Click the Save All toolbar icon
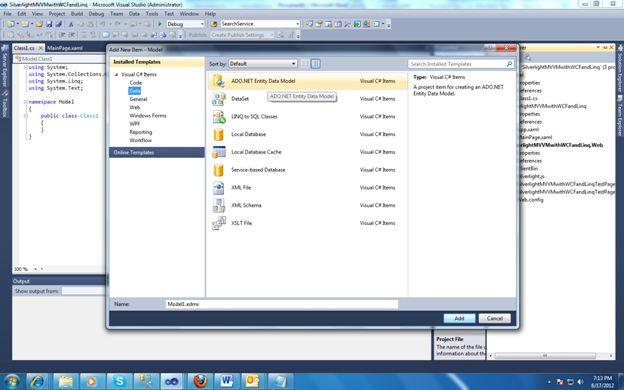The width and height of the screenshot is (624, 390). [58, 24]
